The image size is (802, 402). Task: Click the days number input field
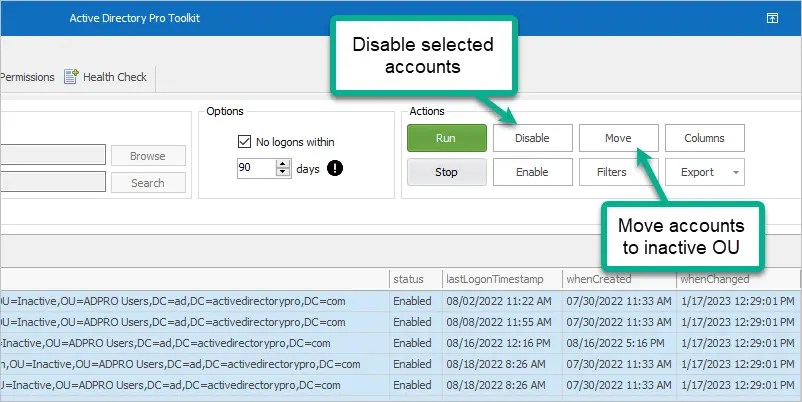coord(257,168)
